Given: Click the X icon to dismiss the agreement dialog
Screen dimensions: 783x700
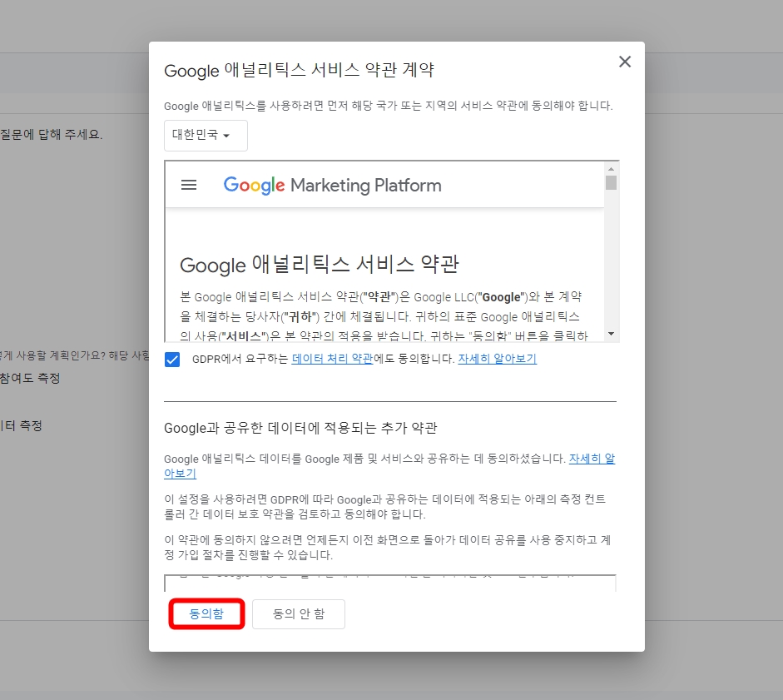Looking at the screenshot, I should (x=625, y=62).
